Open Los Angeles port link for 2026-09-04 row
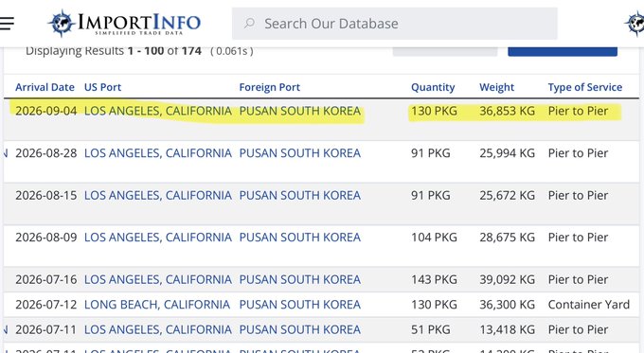644x353 pixels. click(158, 111)
